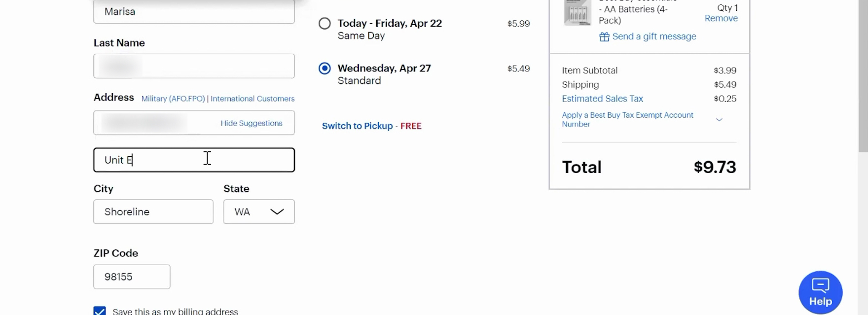Viewport: 868px width, 315px height.
Task: Open the International Customers link
Action: 253,99
